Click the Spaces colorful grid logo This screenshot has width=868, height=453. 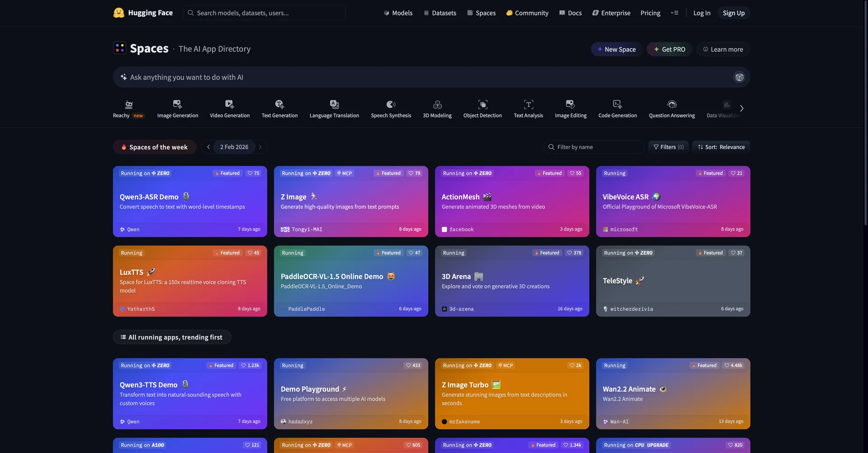click(x=120, y=48)
